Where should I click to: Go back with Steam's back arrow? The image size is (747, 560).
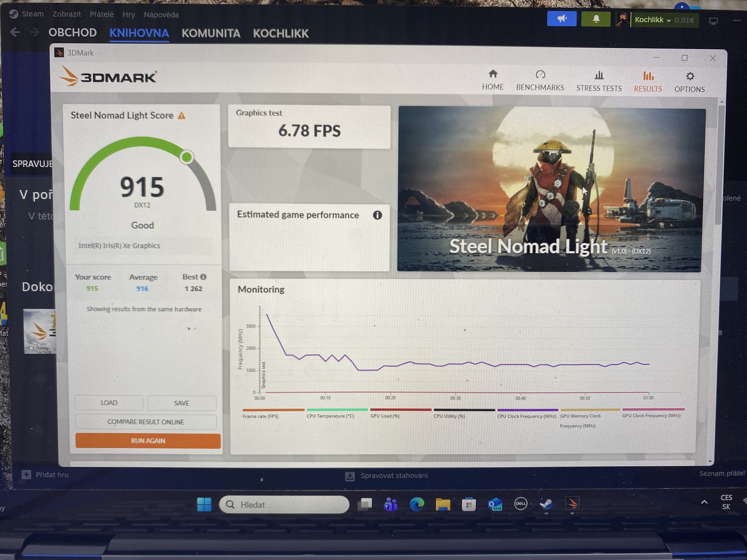click(x=15, y=32)
